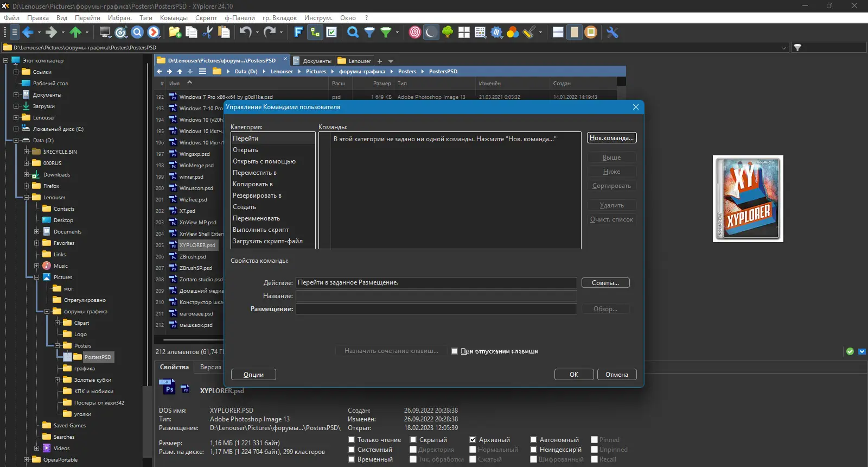Toggle 'Системный' attribute checkbox
868x467 pixels.
coord(351,450)
